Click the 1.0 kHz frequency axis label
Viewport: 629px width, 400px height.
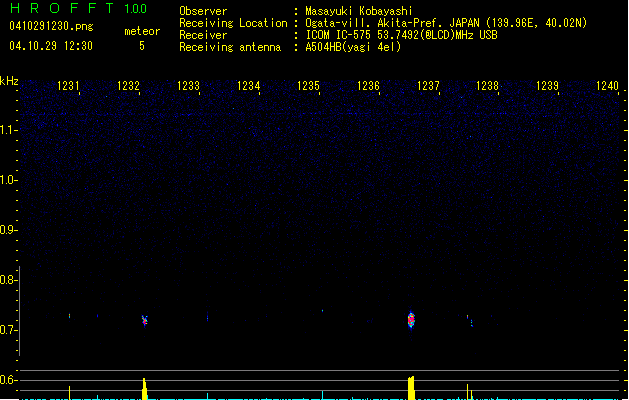(x=8, y=180)
